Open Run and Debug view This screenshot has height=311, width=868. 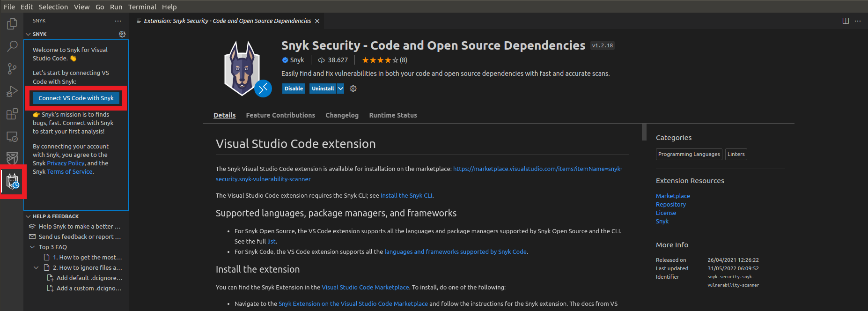click(12, 91)
